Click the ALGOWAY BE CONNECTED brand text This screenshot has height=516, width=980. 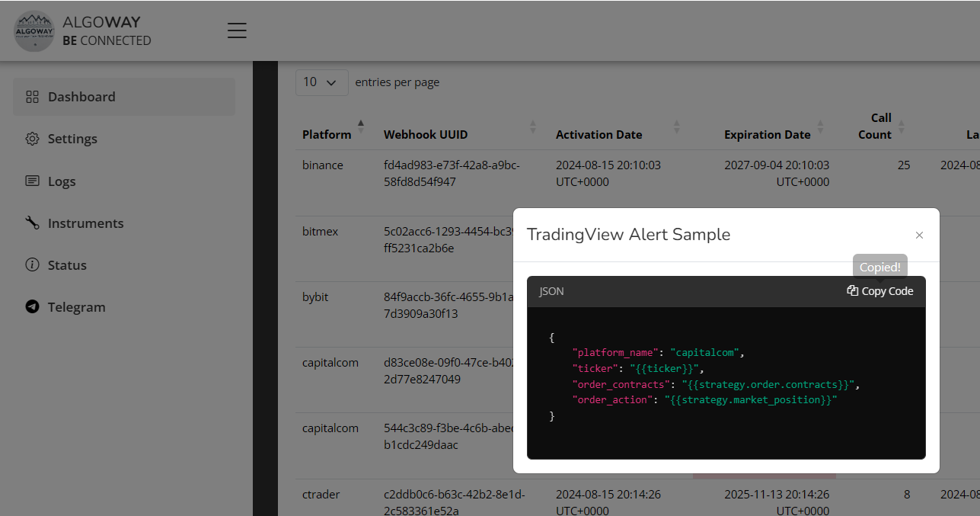[107, 31]
